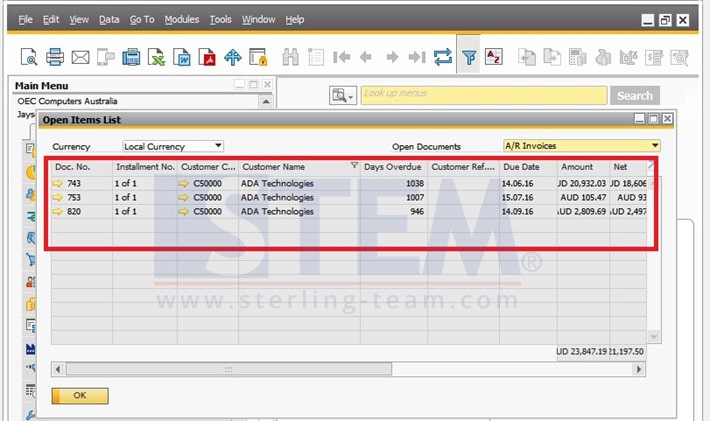
Task: Go to First Data Record icon
Action: (x=342, y=57)
